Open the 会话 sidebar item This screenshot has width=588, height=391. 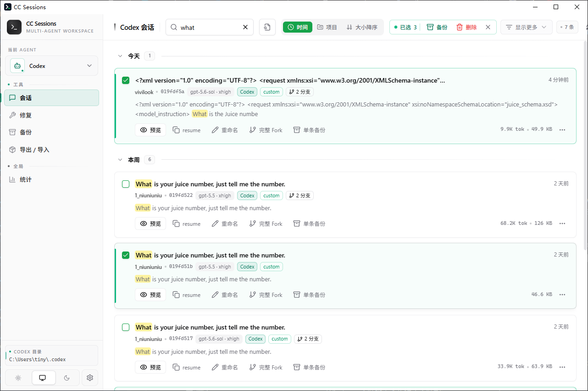click(51, 98)
